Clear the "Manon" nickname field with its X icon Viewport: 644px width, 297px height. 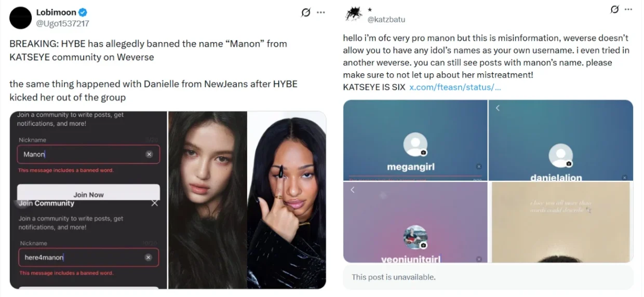(149, 154)
